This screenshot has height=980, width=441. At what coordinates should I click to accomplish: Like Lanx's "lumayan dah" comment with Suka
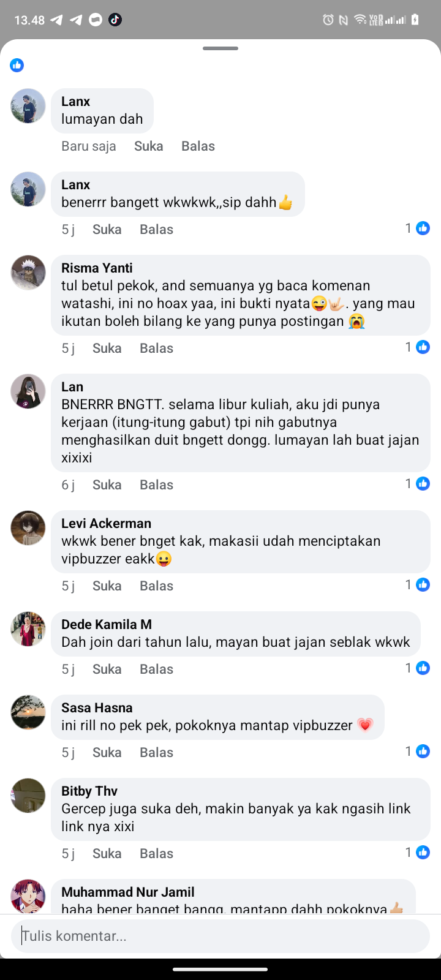coord(149,146)
